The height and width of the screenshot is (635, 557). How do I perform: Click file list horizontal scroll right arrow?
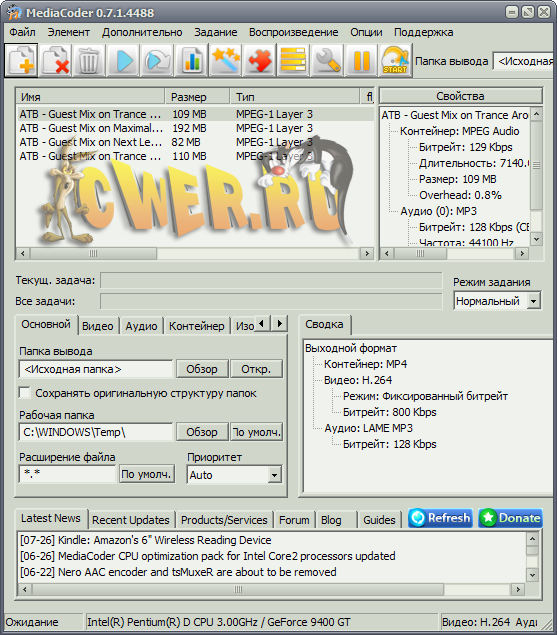click(367, 254)
